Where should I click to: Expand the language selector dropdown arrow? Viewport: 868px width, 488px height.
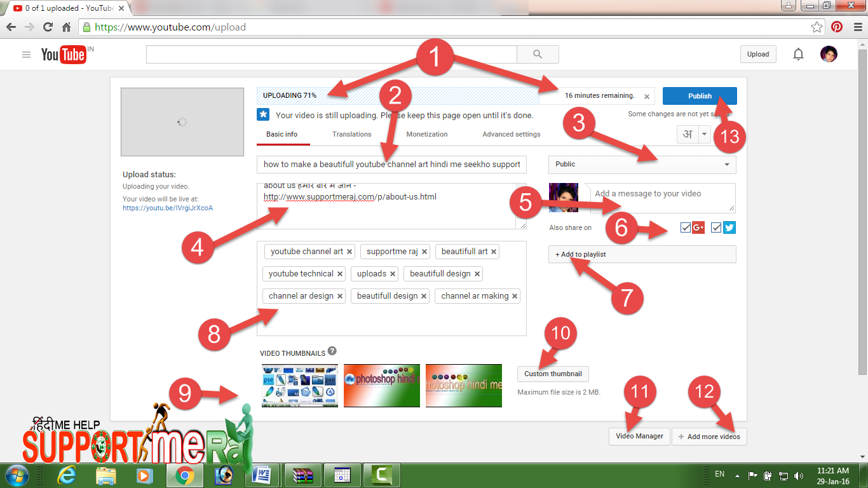704,135
